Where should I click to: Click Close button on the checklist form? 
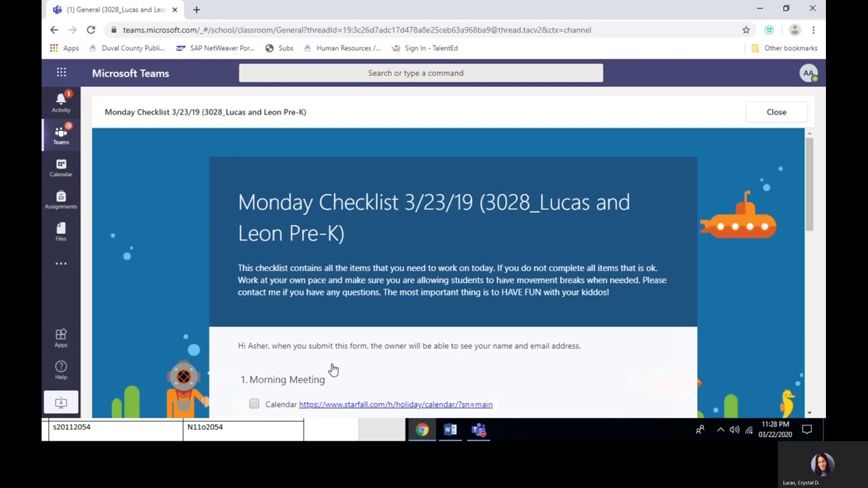[x=776, y=112]
